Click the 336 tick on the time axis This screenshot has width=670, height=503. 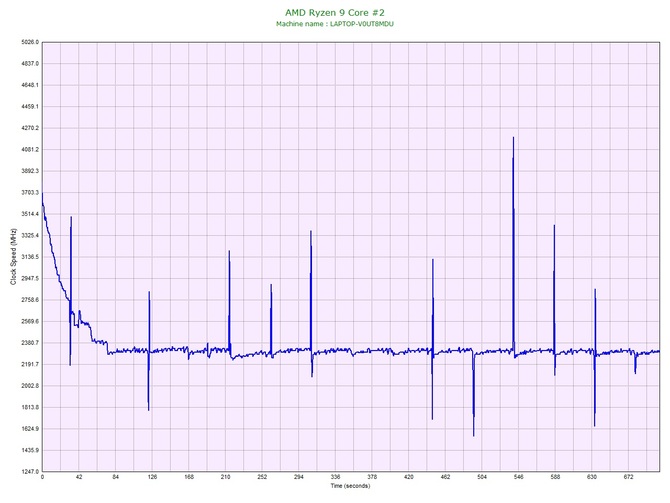[x=335, y=477]
